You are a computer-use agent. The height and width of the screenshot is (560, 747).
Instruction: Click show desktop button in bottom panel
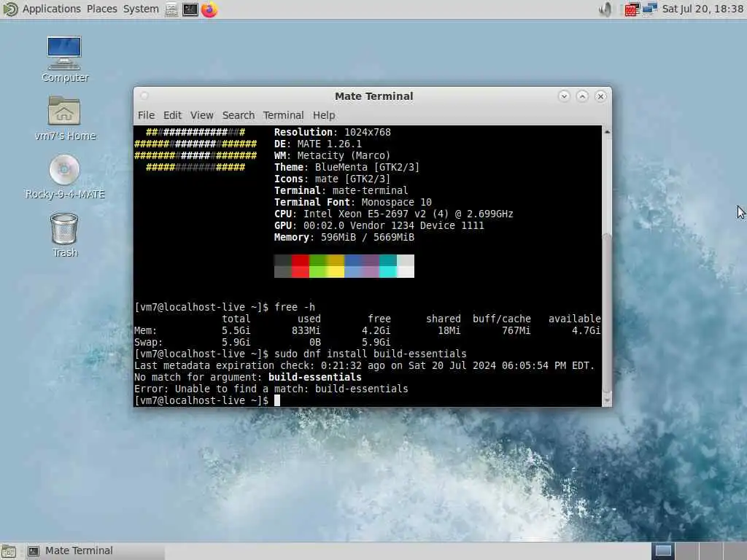8,551
